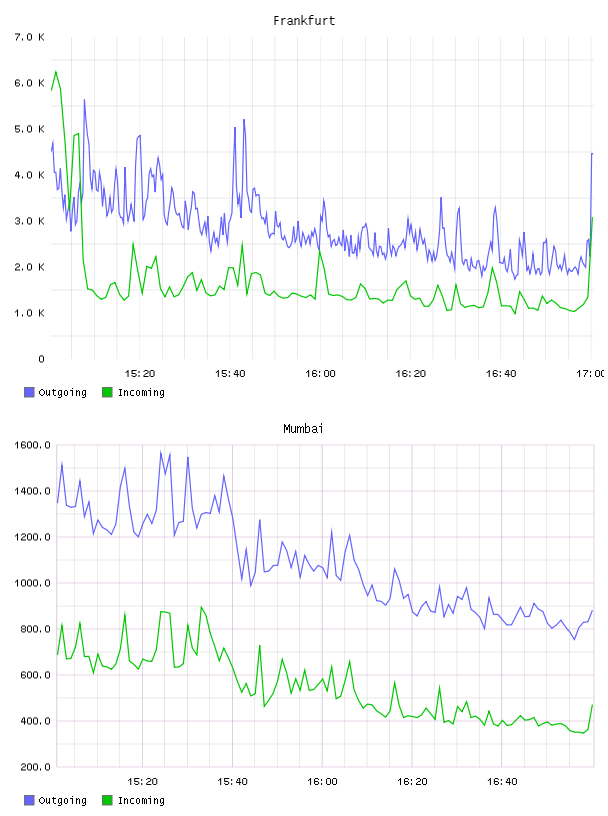Click the 16:00 time label under Mumbai chart
Image resolution: width=608 pixels, height=816 pixels.
[322, 782]
